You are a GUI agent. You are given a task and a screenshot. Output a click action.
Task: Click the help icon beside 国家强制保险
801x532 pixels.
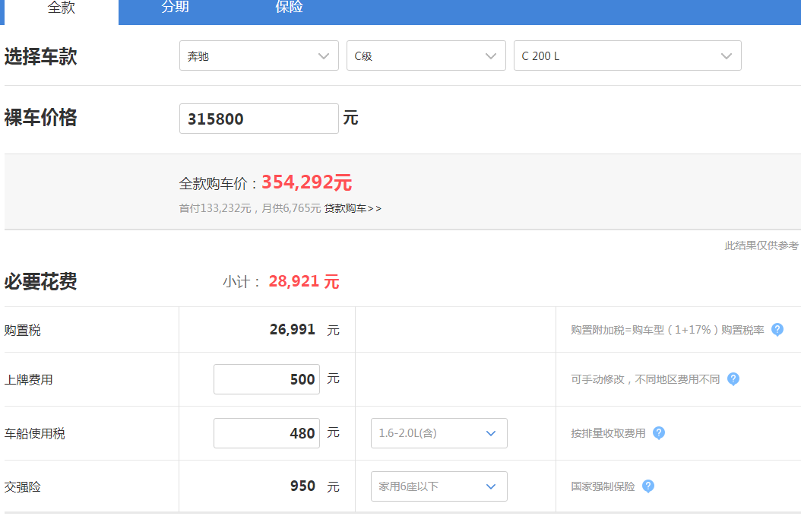[x=648, y=486]
